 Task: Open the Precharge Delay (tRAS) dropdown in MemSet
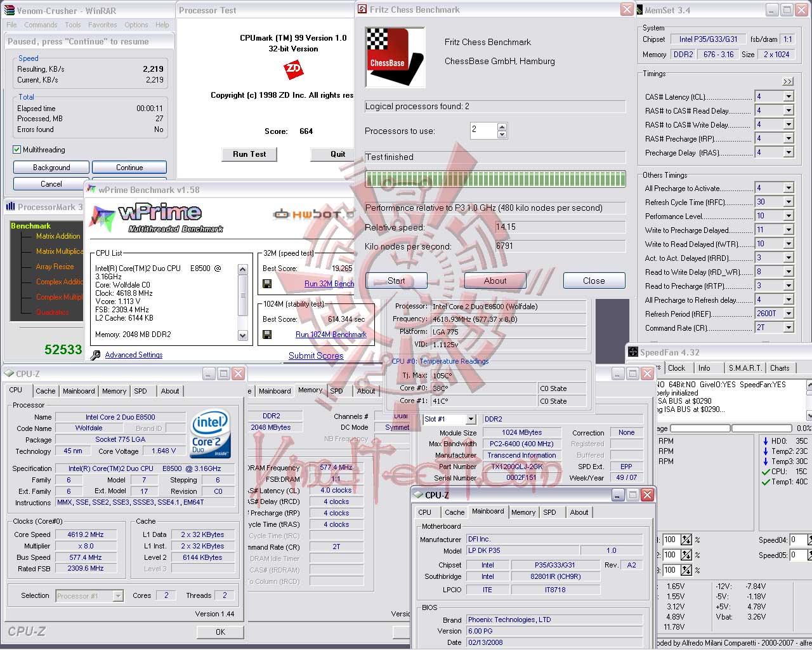pos(789,152)
